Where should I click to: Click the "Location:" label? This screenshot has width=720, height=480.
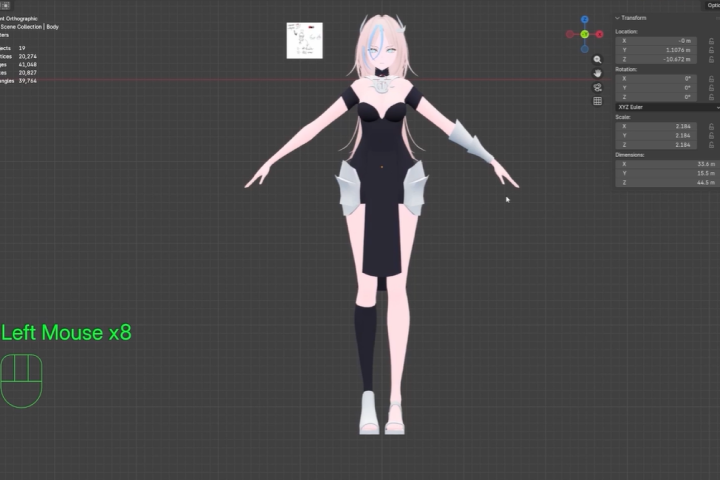626,32
